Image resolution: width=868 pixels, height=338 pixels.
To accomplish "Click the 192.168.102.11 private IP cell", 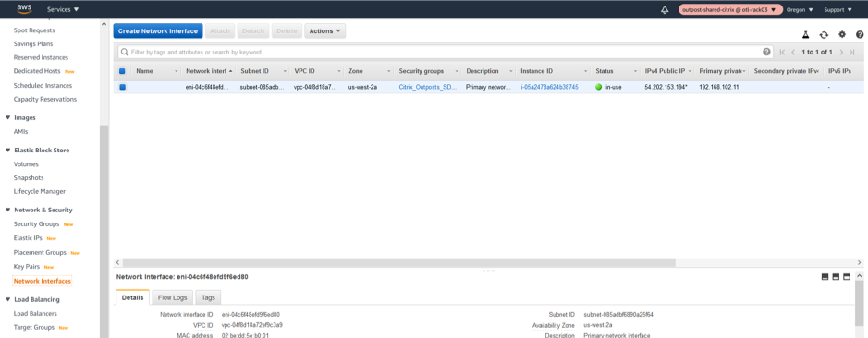I will coord(718,88).
